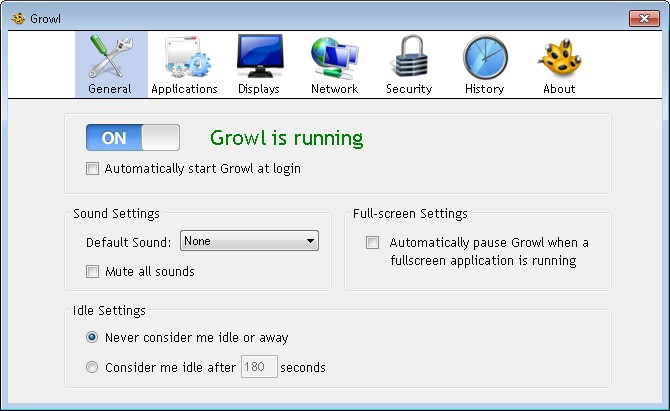Close the Growl window

point(644,18)
